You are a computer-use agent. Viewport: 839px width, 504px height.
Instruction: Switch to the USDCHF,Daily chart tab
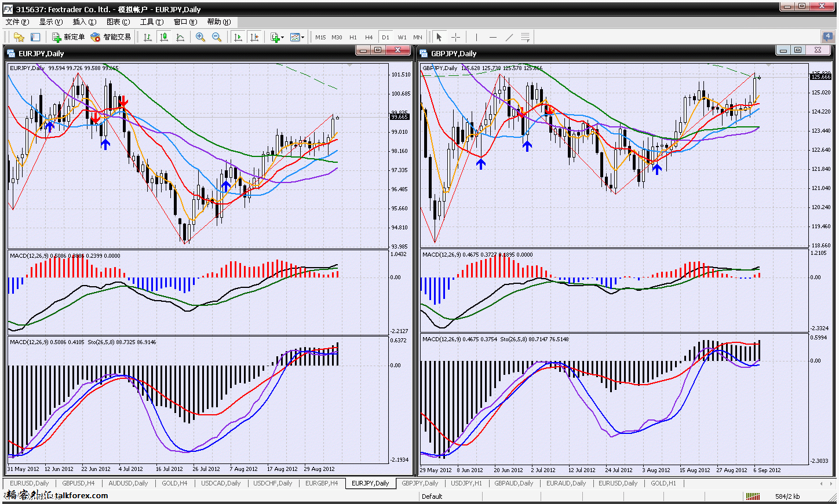tap(273, 483)
